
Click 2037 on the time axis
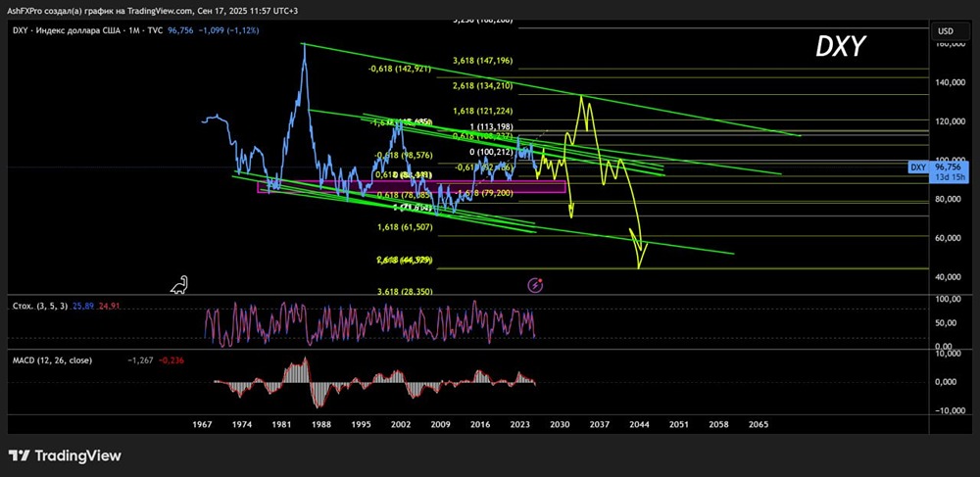coord(600,424)
